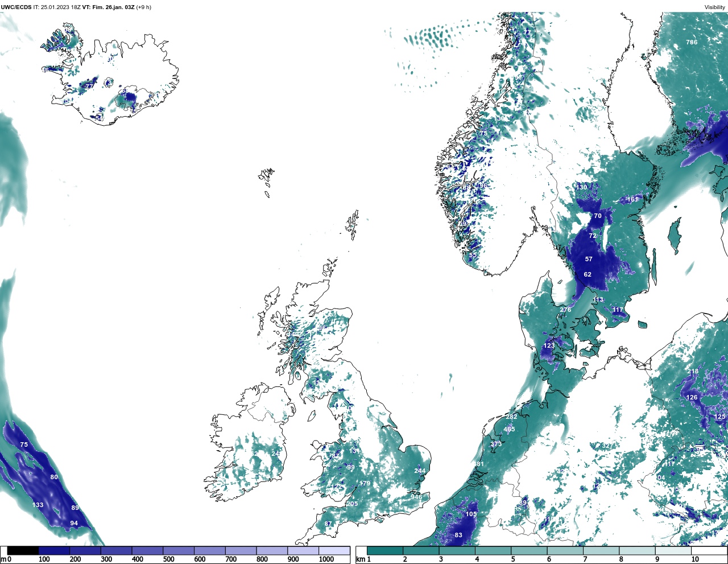Click the 'UWC/ECDS' header label
This screenshot has width=728, height=564.
pos(16,7)
